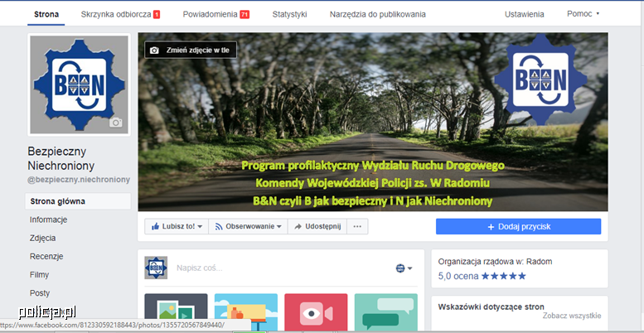Viewport: 644px width, 333px height.
Task: Open the globe audience selector
Action: [x=404, y=268]
